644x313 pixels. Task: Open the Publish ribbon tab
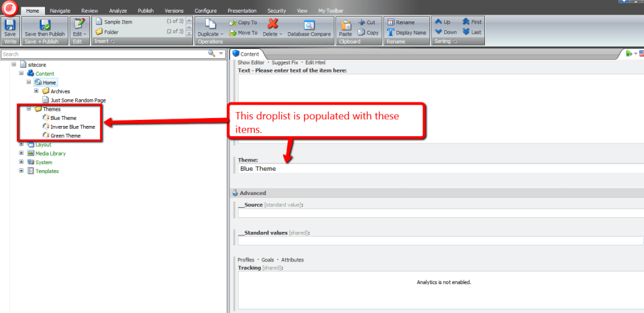(x=145, y=11)
